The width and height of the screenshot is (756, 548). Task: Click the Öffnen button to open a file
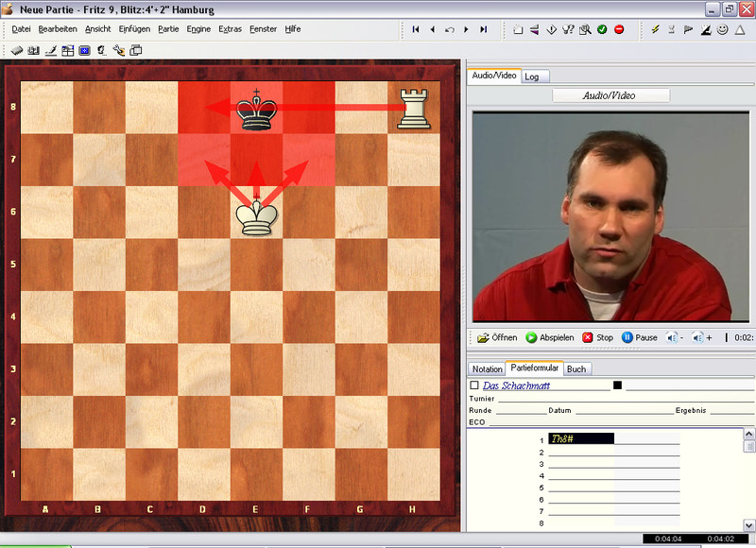point(497,337)
